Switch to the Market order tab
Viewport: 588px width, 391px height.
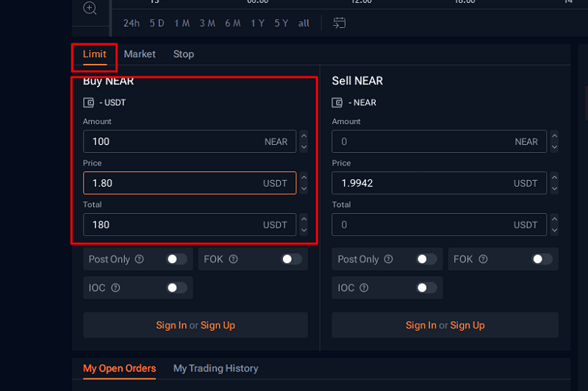click(x=140, y=54)
